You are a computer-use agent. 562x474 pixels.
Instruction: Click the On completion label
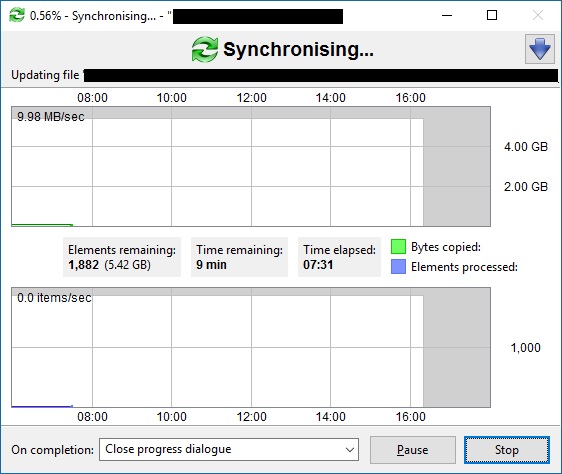[52, 450]
